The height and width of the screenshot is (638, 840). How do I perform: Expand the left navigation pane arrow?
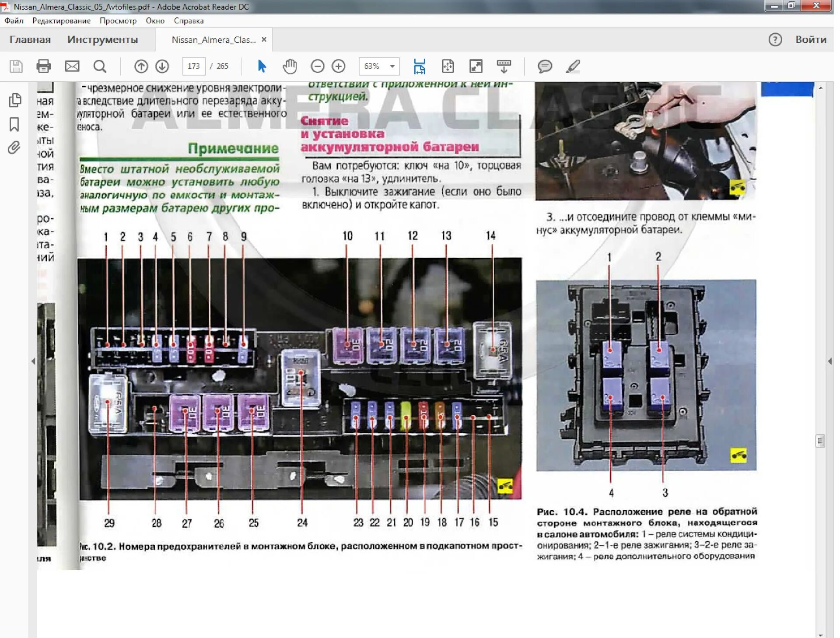[x=33, y=361]
